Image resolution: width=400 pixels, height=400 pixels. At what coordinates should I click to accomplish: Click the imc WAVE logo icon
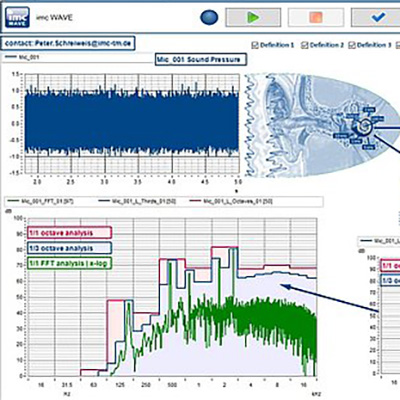(x=17, y=17)
